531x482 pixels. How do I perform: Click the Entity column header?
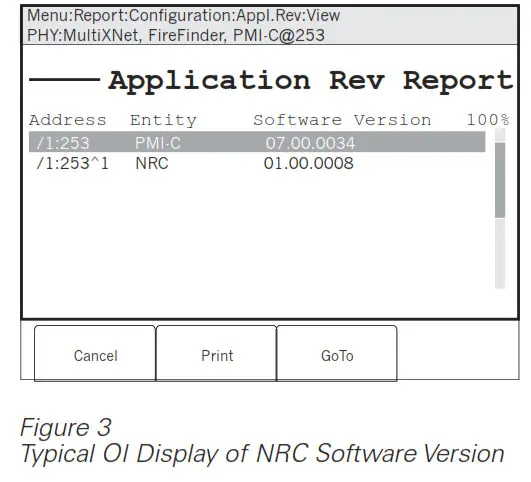[x=163, y=120]
